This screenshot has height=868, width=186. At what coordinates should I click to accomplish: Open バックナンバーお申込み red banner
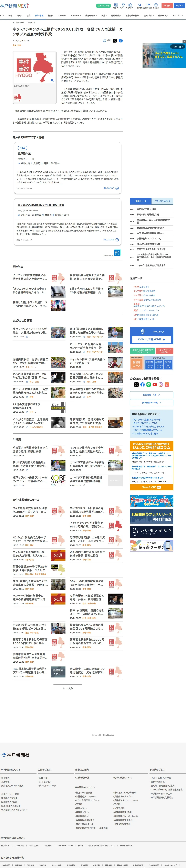[165, 351]
